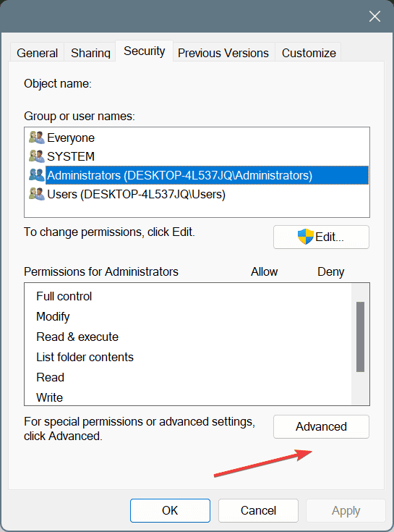Click the List folder contents permission row

188,357
